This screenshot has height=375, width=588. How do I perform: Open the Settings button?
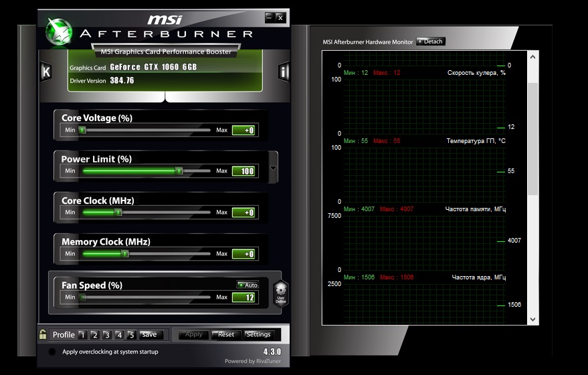pyautogui.click(x=258, y=334)
